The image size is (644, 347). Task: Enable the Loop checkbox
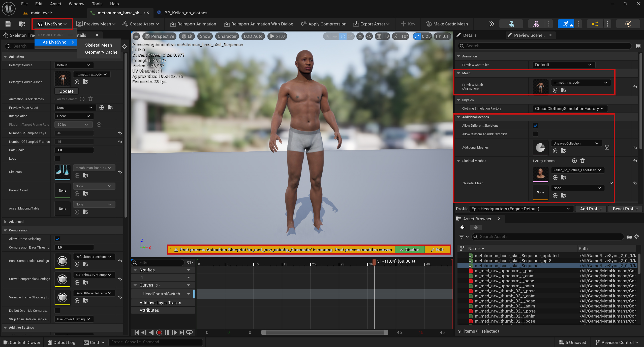(57, 158)
